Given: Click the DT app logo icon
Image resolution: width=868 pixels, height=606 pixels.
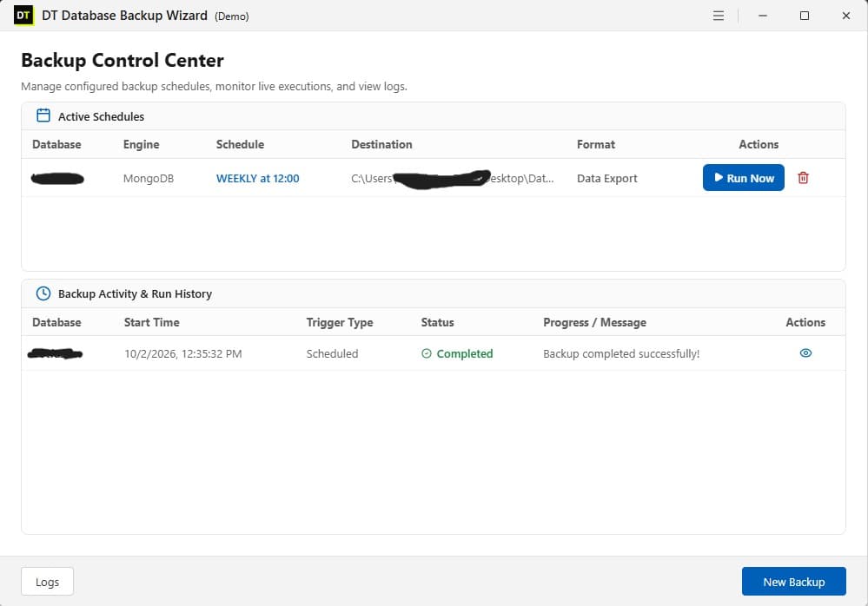Looking at the screenshot, I should pos(23,16).
